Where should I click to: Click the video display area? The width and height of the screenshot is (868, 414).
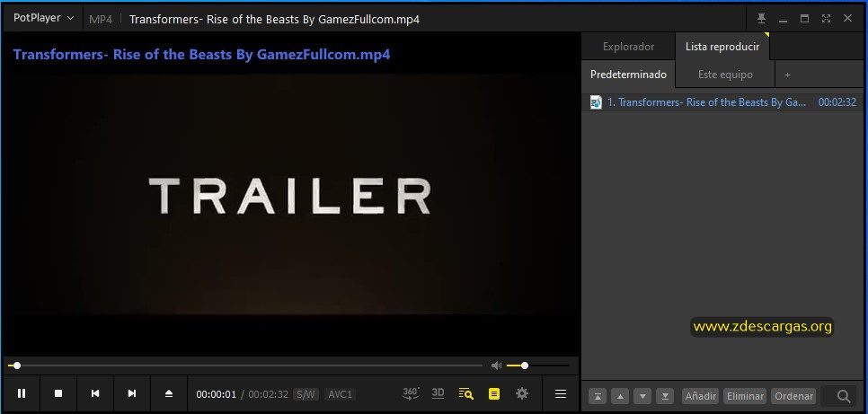[290, 195]
